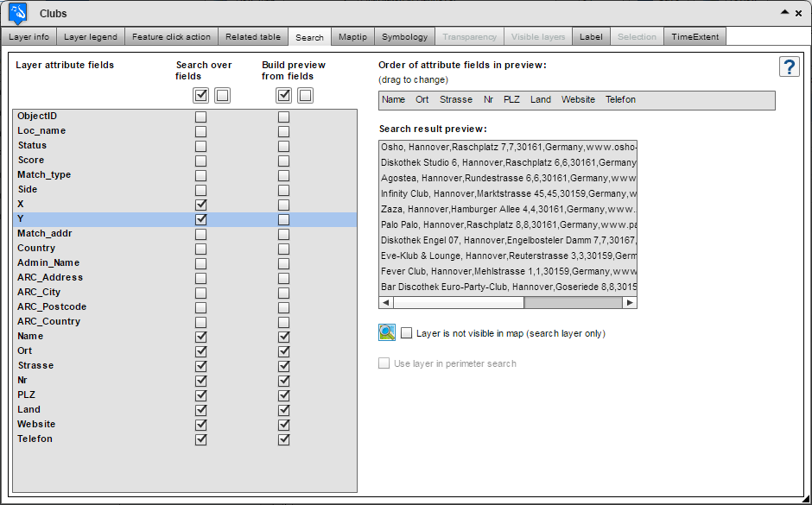Switch to the Symbology tab

point(404,37)
